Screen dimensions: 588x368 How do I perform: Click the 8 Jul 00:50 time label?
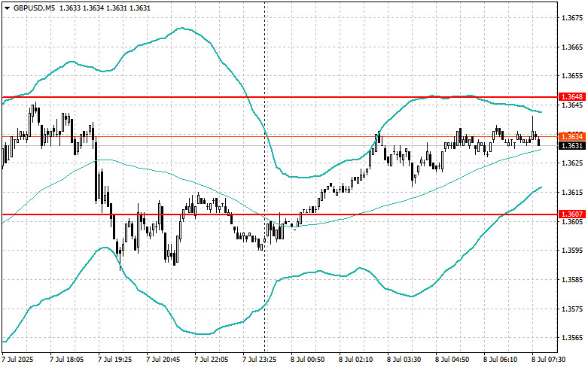(x=308, y=360)
